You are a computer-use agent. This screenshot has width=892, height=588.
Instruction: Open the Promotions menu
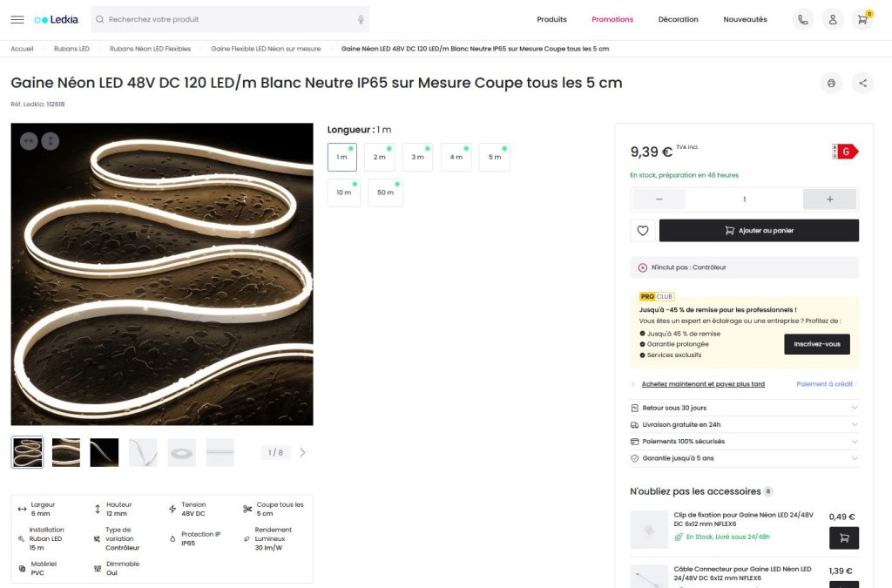[x=612, y=19]
